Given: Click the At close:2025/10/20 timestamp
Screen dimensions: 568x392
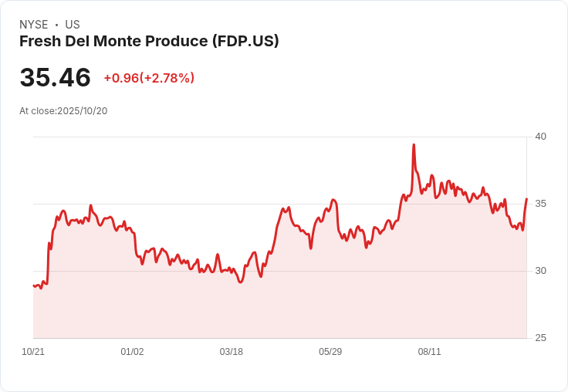Looking at the screenshot, I should (63, 111).
